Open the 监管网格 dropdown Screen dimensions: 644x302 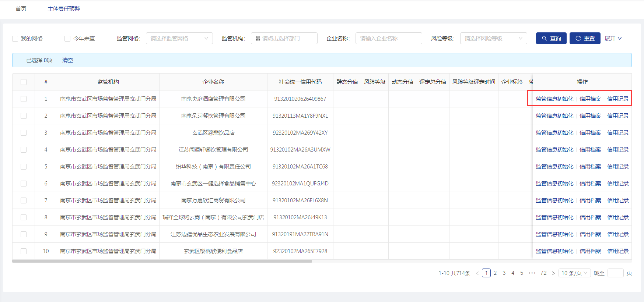[x=179, y=38]
